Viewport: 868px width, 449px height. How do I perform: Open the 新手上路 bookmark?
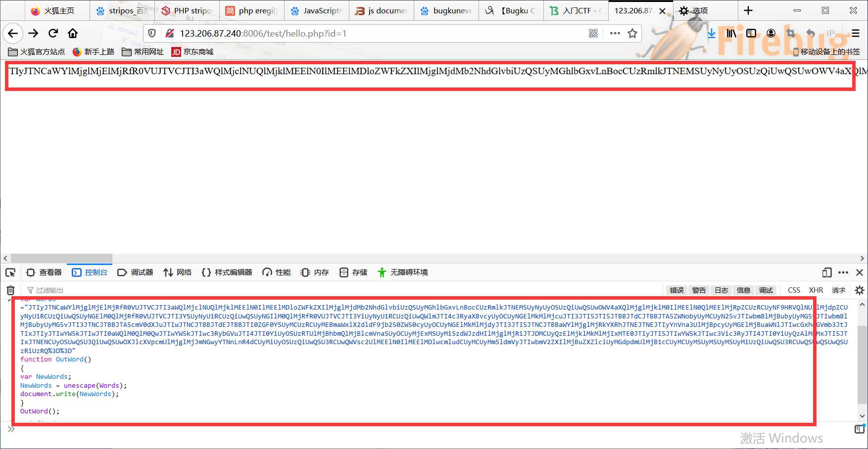[94, 51]
